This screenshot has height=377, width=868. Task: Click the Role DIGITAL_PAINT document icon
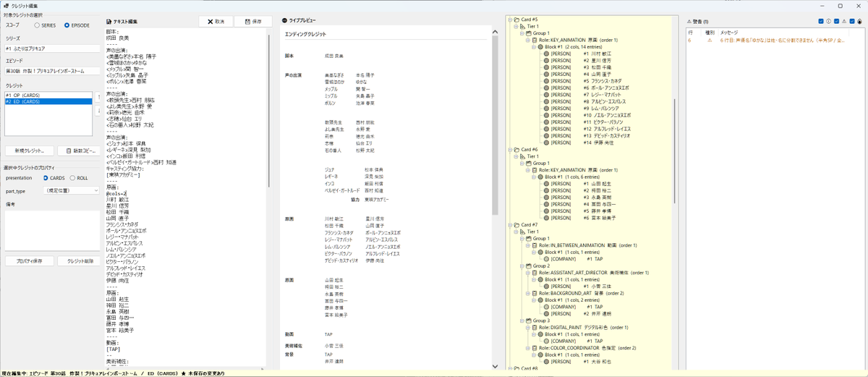coord(535,327)
